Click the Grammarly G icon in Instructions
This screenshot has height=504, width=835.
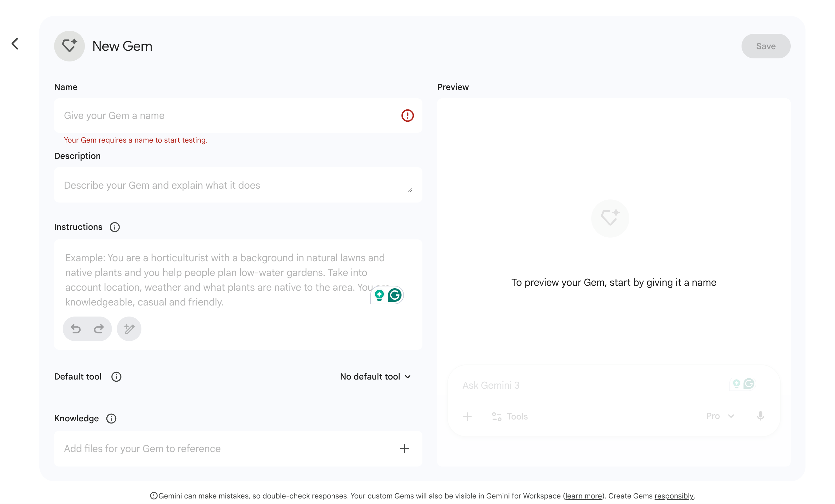(x=394, y=295)
